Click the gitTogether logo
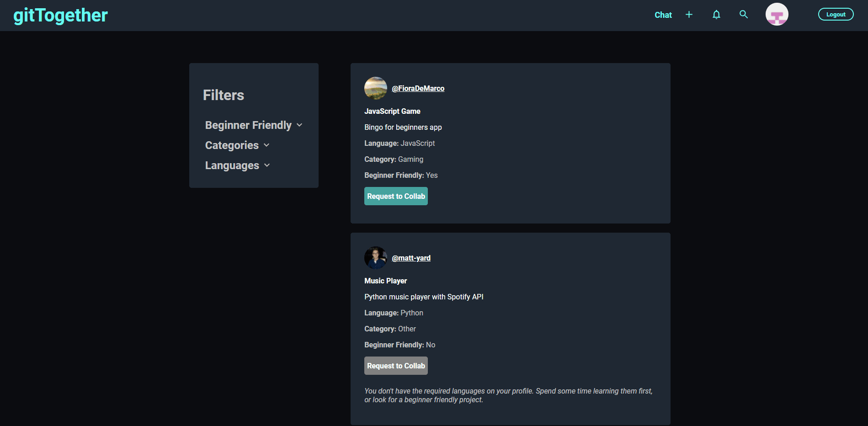 60,16
